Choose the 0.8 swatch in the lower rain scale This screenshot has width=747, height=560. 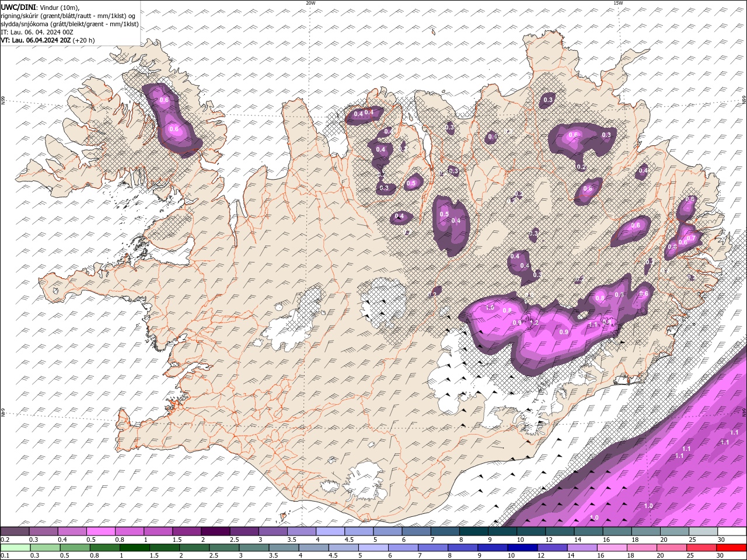[x=104, y=548]
